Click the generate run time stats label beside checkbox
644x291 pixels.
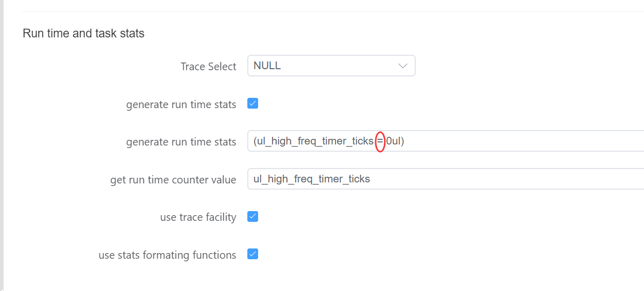tap(181, 105)
